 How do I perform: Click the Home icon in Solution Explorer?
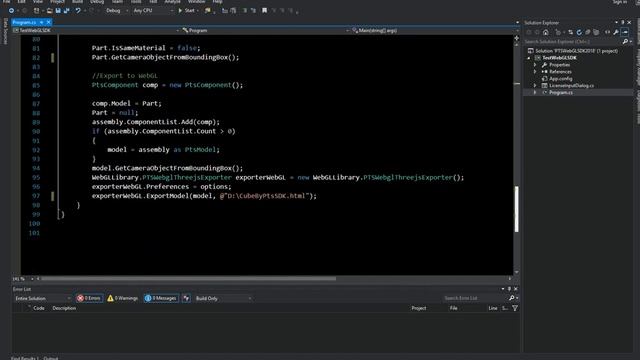coord(546,32)
